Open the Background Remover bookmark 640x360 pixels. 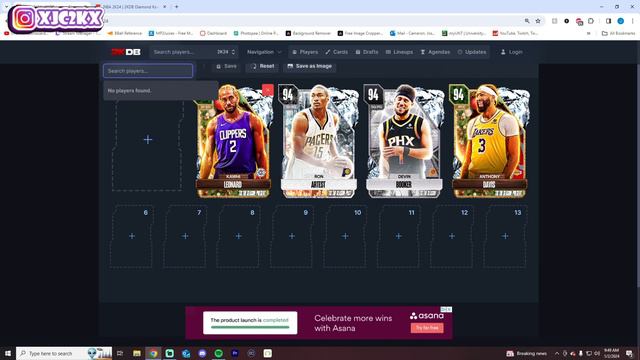tap(308, 33)
